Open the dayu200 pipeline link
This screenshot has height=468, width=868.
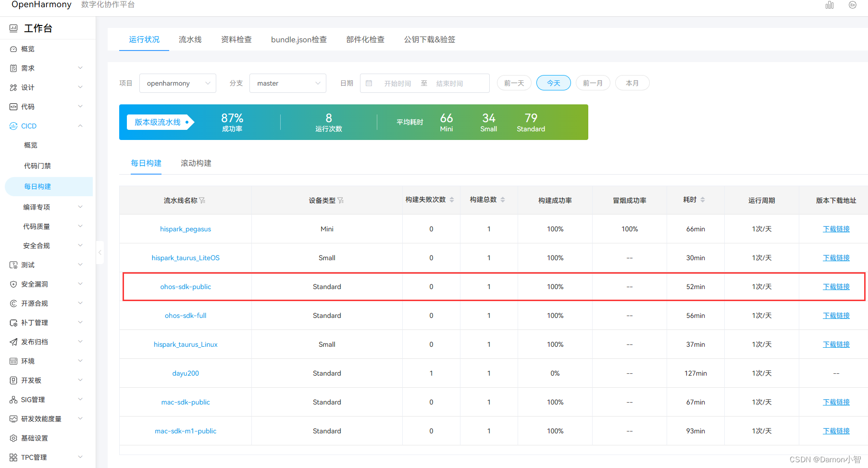[186, 373]
